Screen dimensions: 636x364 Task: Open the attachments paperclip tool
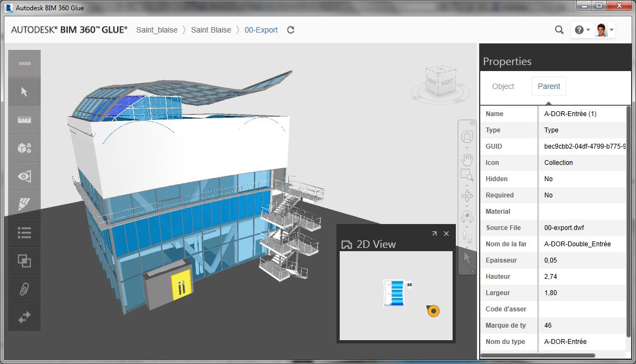pyautogui.click(x=24, y=289)
